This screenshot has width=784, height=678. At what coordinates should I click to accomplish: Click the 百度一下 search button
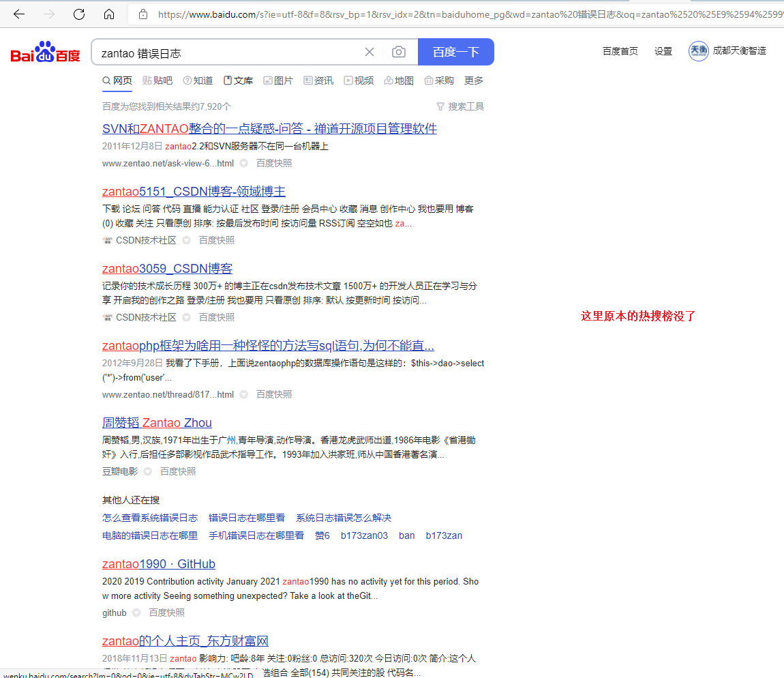pos(456,52)
